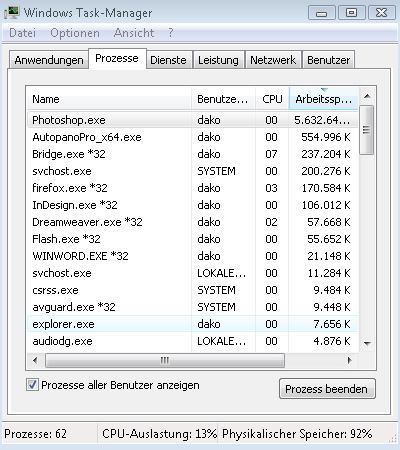Image resolution: width=400 pixels, height=450 pixels.
Task: Click the 'Prozesse: 62' status bar entry
Action: pos(35,434)
